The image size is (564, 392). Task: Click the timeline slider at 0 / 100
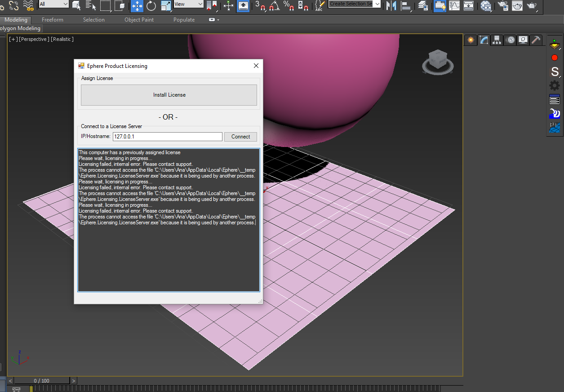[42, 381]
